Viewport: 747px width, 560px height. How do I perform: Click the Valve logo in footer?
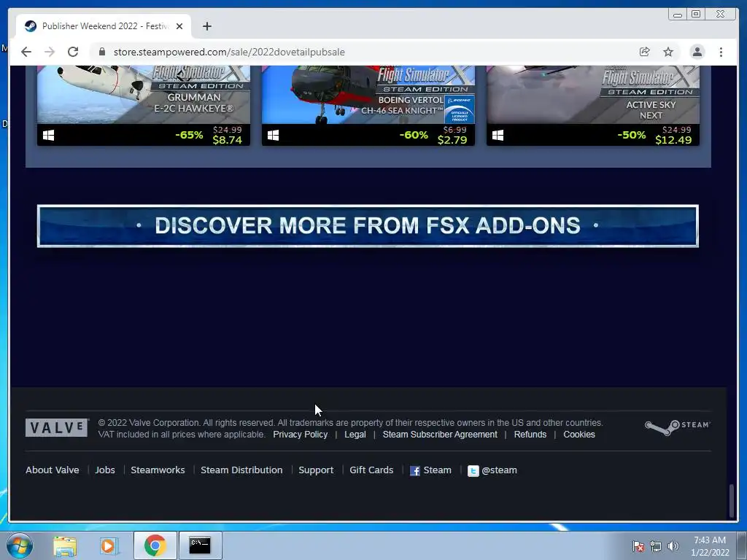57,427
